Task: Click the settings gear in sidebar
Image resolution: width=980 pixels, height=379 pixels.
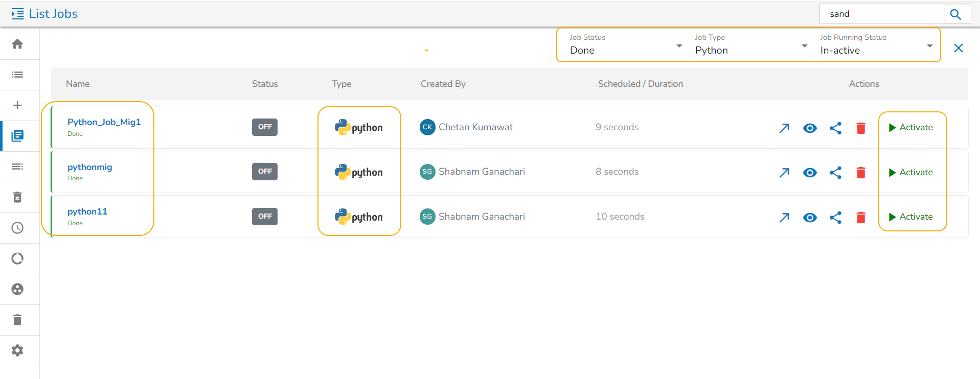Action: click(17, 350)
